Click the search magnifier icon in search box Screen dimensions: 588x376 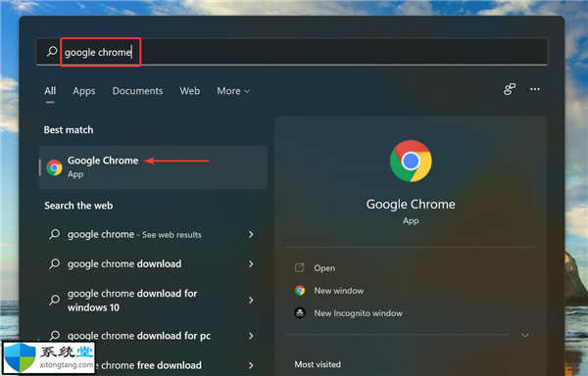pos(52,51)
